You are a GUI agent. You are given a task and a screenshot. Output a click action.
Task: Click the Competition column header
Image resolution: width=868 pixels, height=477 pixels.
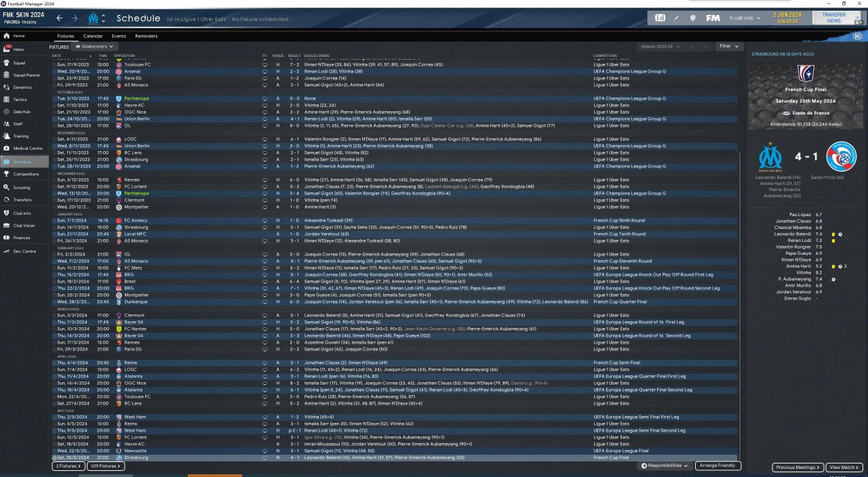pyautogui.click(x=605, y=56)
